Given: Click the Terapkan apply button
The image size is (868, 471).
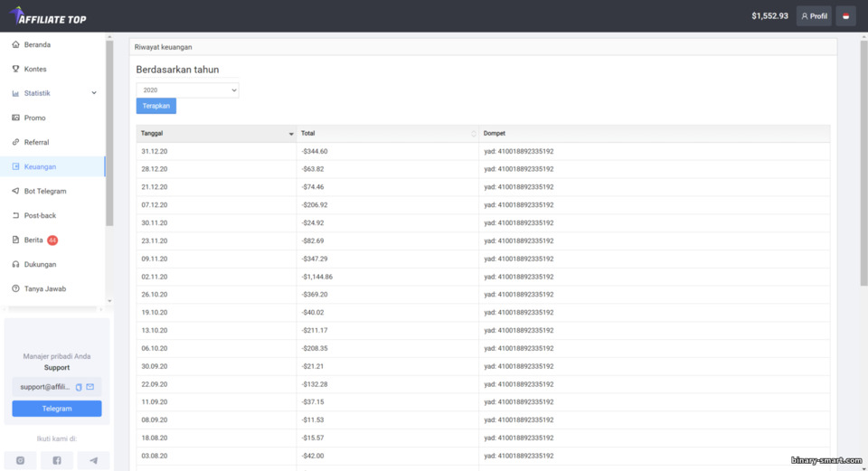Looking at the screenshot, I should tap(156, 106).
